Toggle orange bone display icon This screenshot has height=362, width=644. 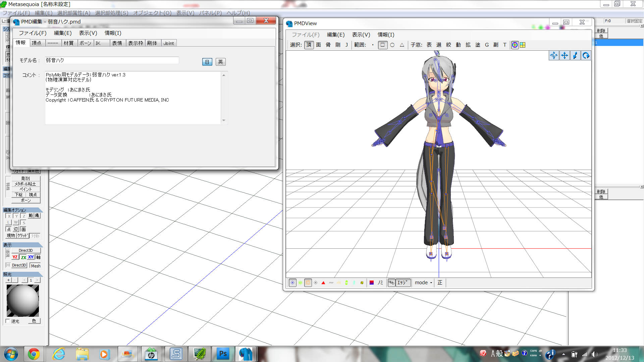point(308,283)
